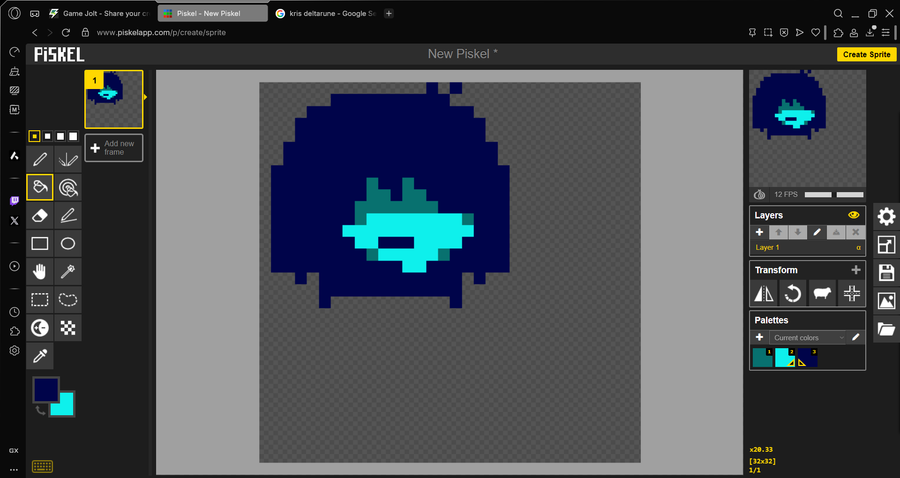The image size is (900, 478).
Task: Select the same-color target fill tool
Action: [x=68, y=187]
